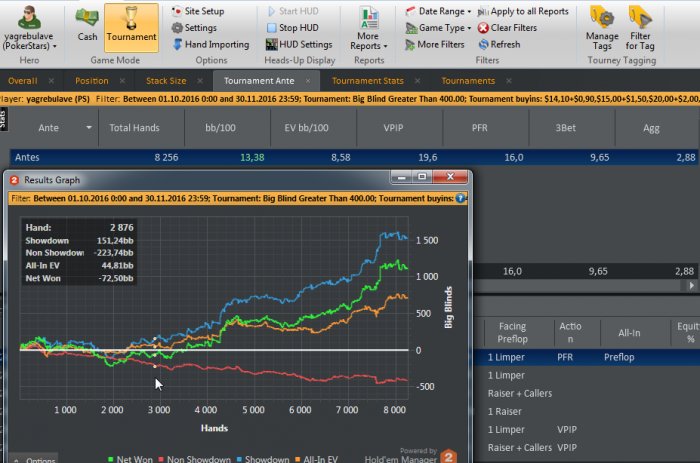
Task: Select Tournament game mode
Action: coord(131,28)
